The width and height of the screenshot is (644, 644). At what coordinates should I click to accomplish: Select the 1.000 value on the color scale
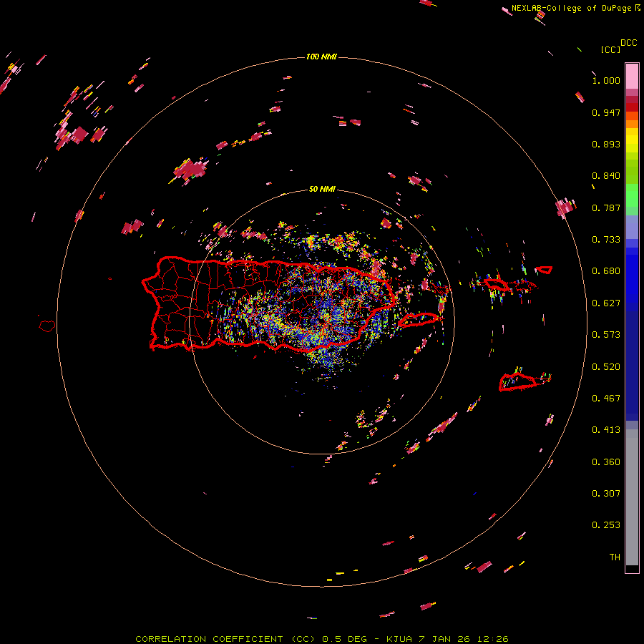[x=606, y=80]
